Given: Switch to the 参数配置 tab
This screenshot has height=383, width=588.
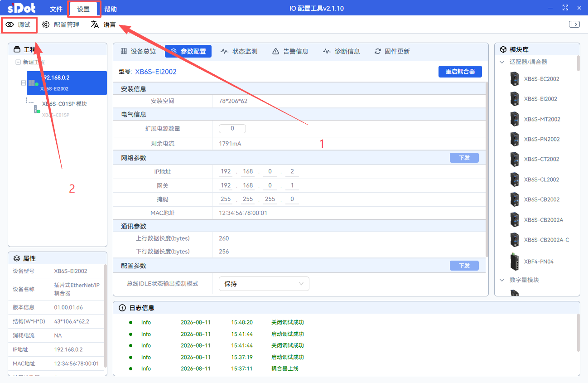Looking at the screenshot, I should pyautogui.click(x=188, y=52).
